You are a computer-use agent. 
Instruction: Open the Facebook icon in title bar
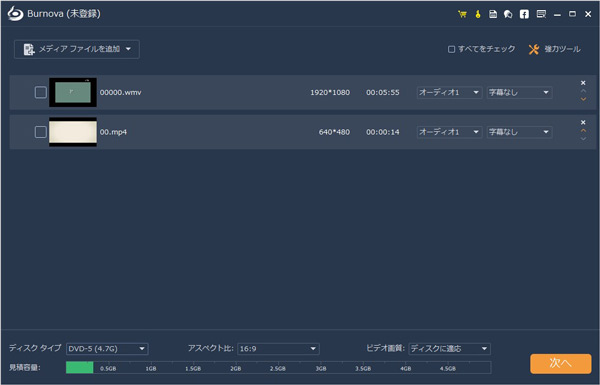(x=524, y=14)
